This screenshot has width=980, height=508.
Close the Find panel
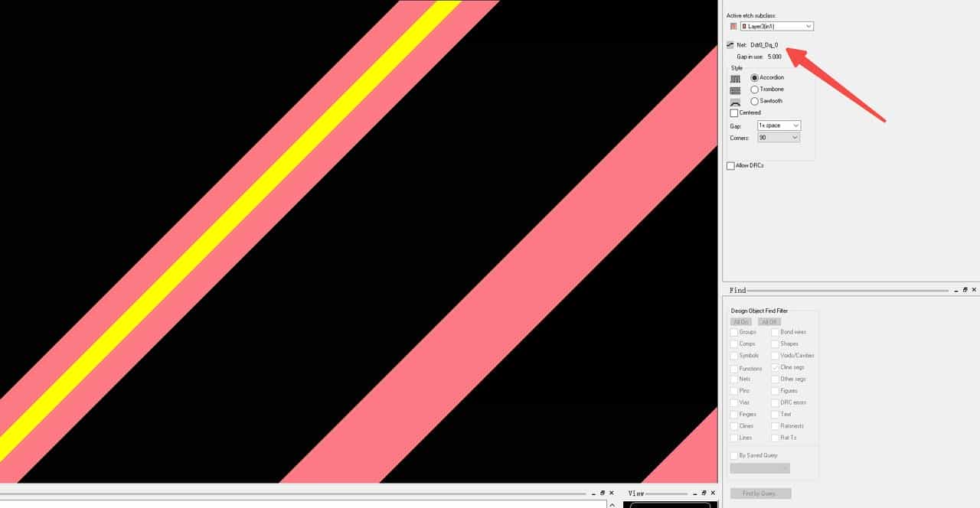point(974,290)
